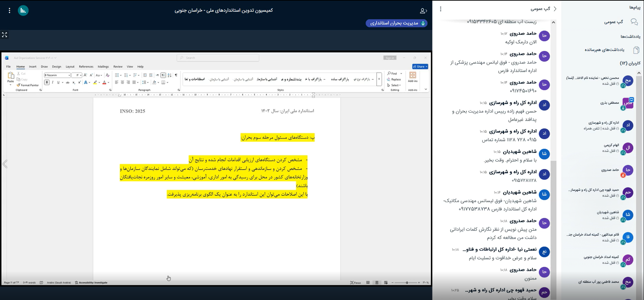Toggle Bold formatting in the Font group
The width and height of the screenshot is (644, 300).
[x=47, y=82]
